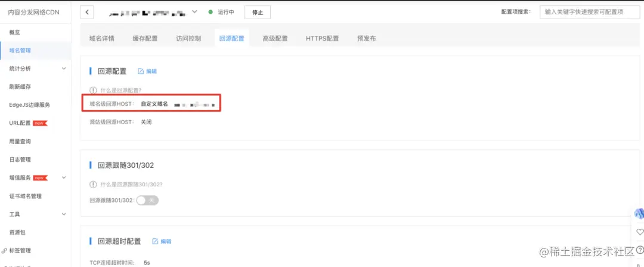Screen dimensions: 644x267
Task: Click the info icon next to 什么是回源跟随301/302
Action: coord(93,185)
